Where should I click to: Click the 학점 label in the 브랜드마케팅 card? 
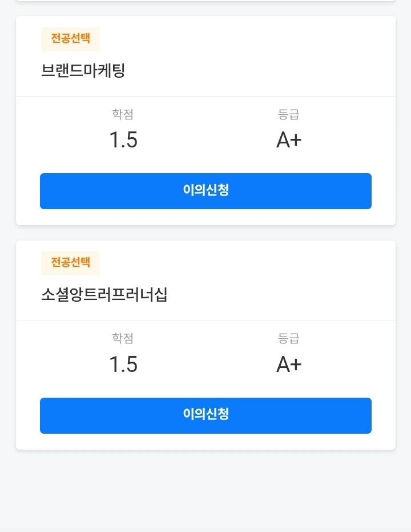point(123,114)
